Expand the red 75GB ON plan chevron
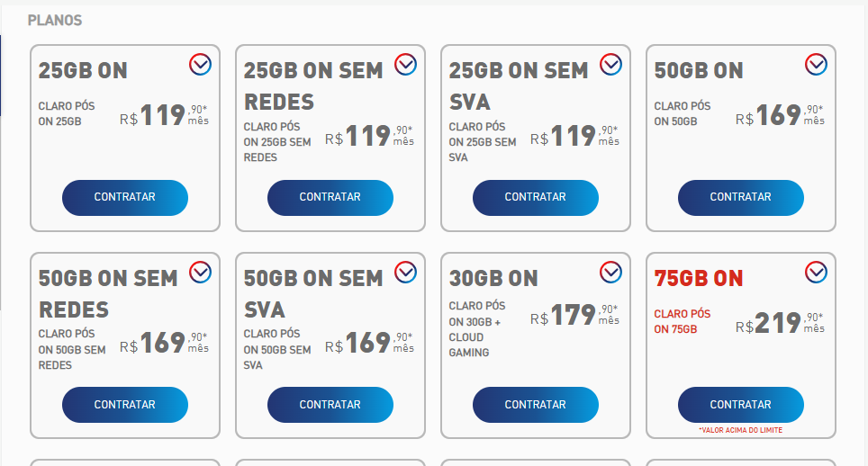 point(817,272)
